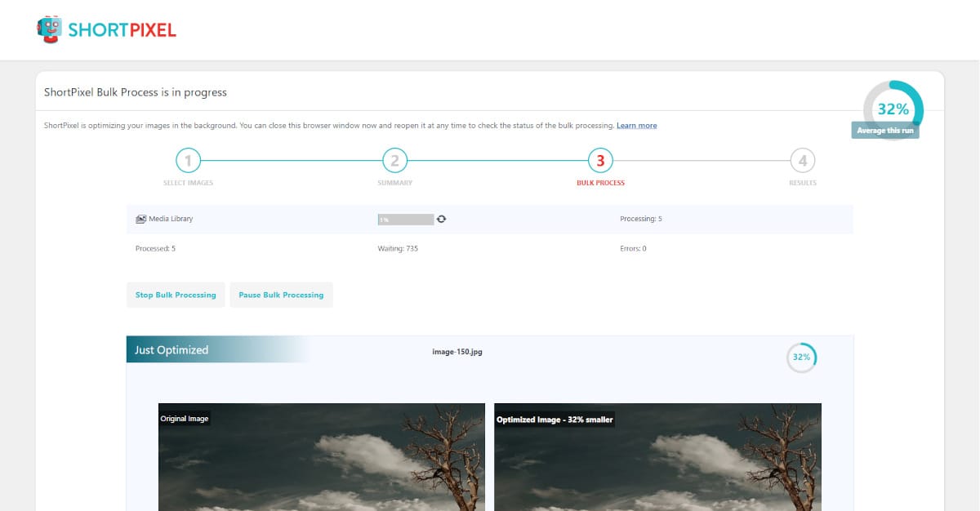
Task: Click the Waiting: 735 text
Action: [398, 248]
